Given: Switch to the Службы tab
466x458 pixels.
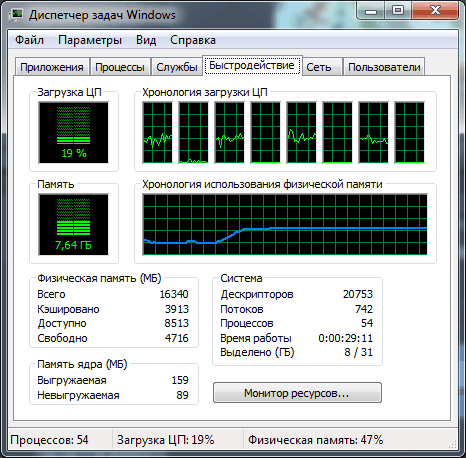Looking at the screenshot, I should (x=177, y=67).
